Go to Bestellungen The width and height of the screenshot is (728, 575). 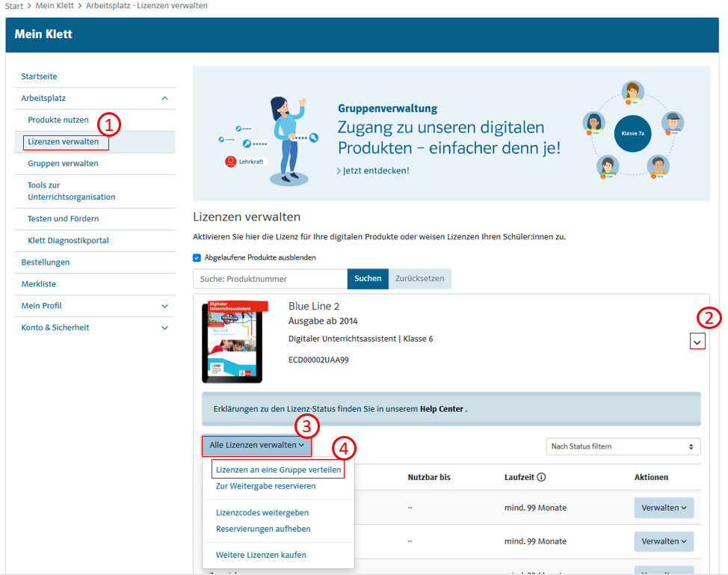(46, 262)
